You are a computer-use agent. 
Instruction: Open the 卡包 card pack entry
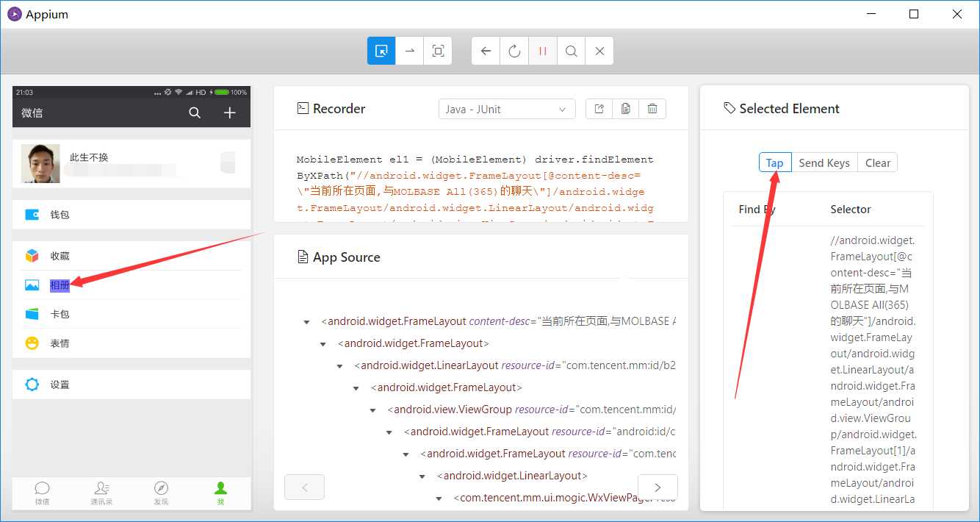[x=131, y=314]
